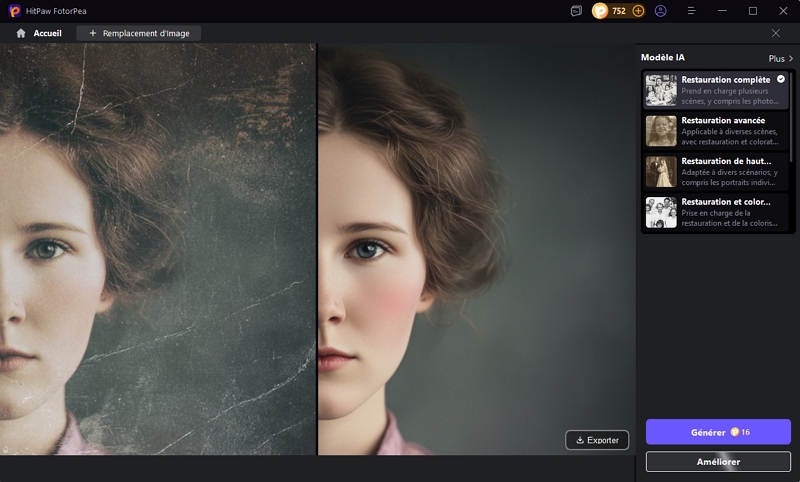The image size is (800, 482).
Task: Open the user account profile icon
Action: tap(661, 11)
